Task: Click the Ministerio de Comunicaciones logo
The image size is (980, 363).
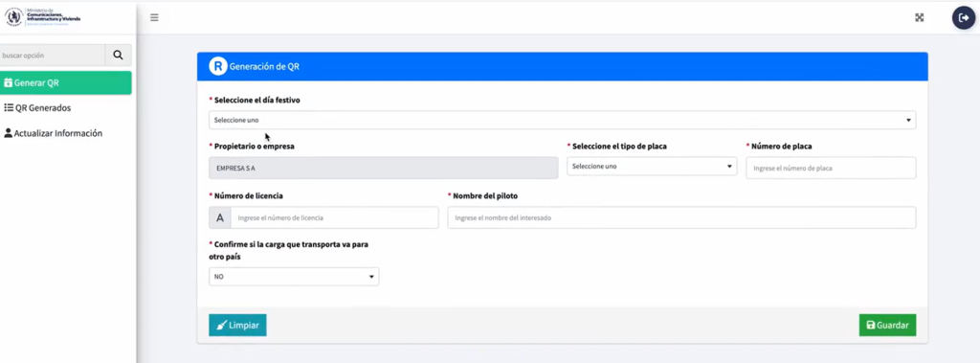Action: coord(43,17)
